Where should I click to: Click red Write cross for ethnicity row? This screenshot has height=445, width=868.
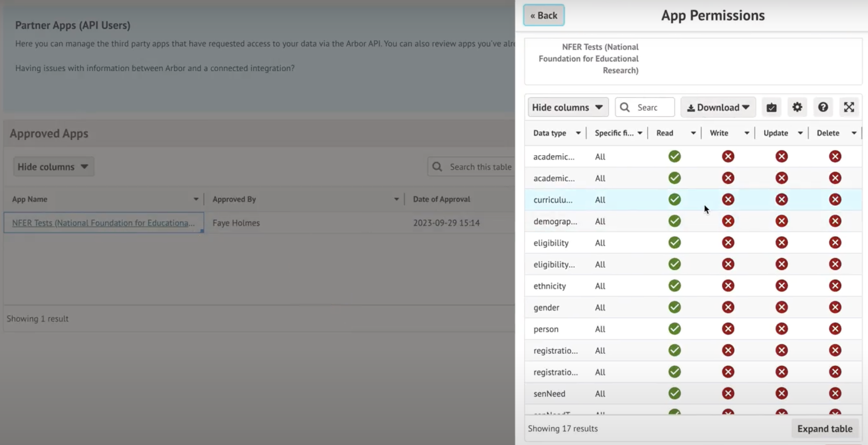(x=728, y=286)
